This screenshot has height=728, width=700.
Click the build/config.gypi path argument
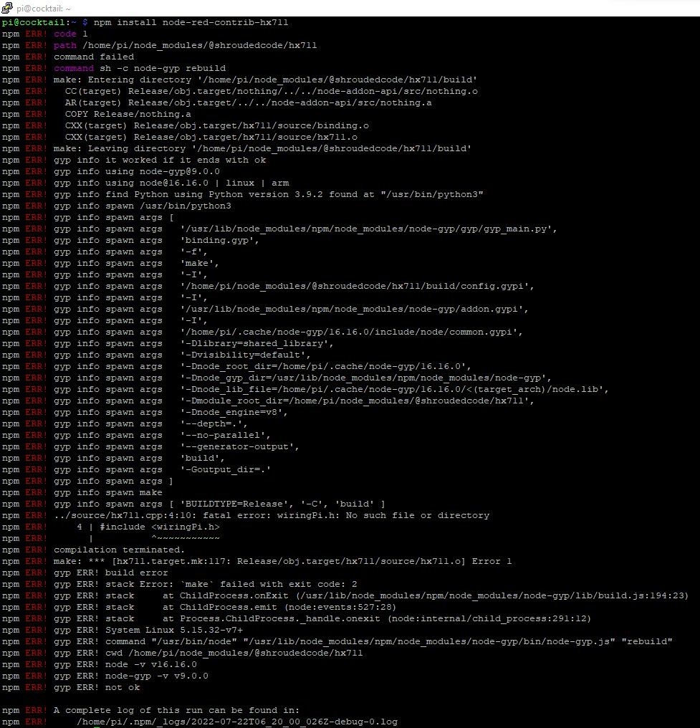[357, 286]
